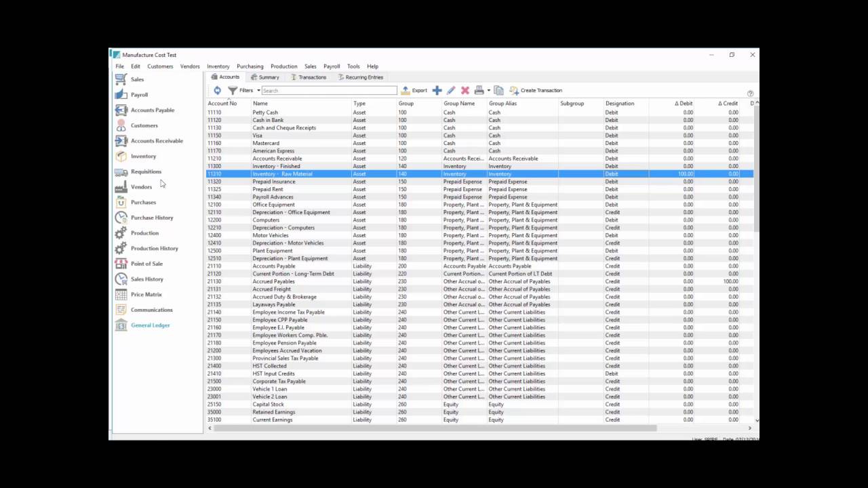The height and width of the screenshot is (488, 868).
Task: Open the Vendors module in the sidebar
Action: pos(141,187)
